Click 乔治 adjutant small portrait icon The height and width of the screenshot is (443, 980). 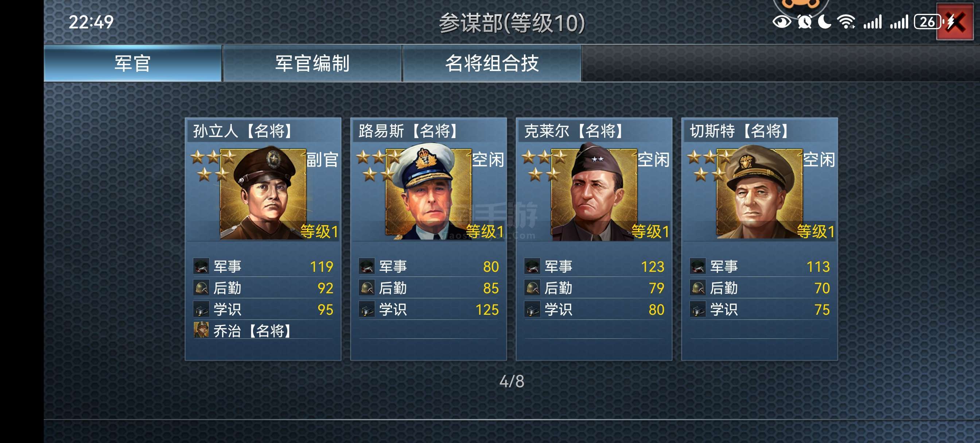click(201, 330)
